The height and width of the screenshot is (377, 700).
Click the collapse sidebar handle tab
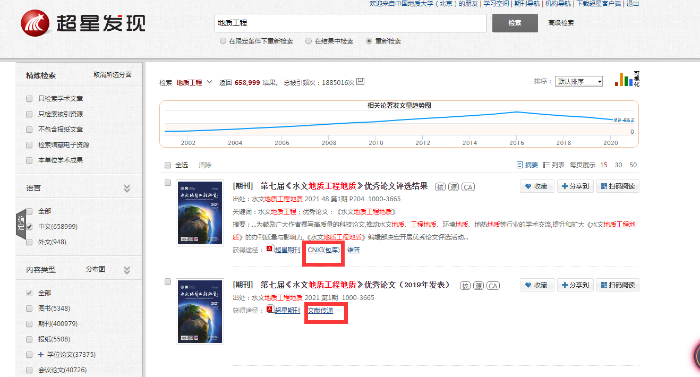point(21,225)
